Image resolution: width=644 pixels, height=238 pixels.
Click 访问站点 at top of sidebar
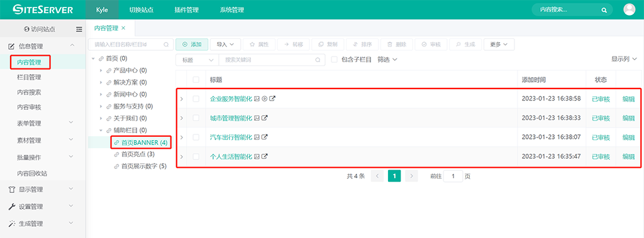(x=40, y=29)
